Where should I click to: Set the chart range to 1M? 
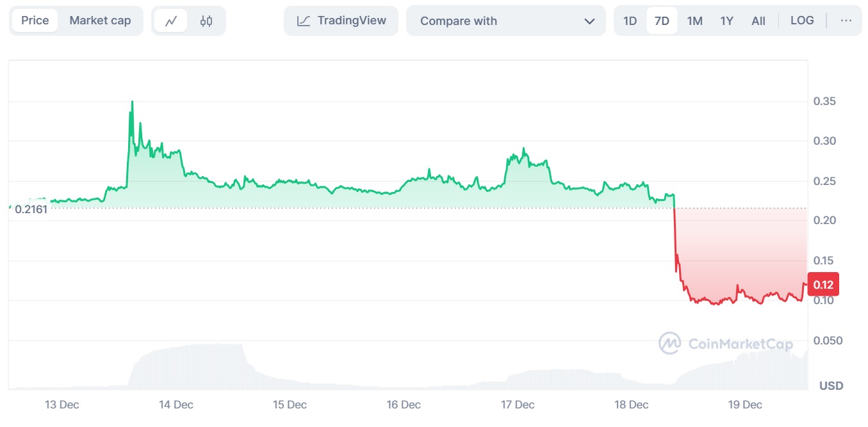(x=694, y=21)
